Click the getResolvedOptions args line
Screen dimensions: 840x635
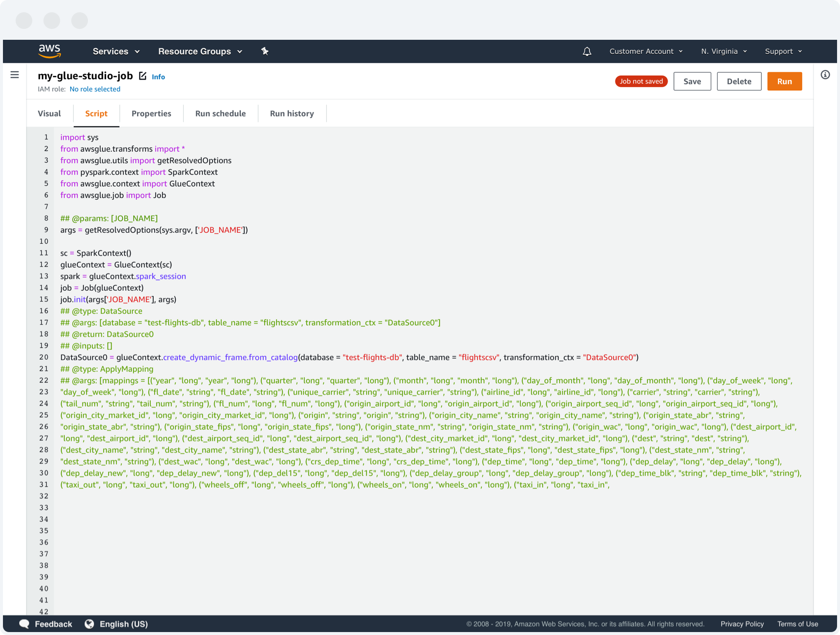pyautogui.click(x=154, y=230)
